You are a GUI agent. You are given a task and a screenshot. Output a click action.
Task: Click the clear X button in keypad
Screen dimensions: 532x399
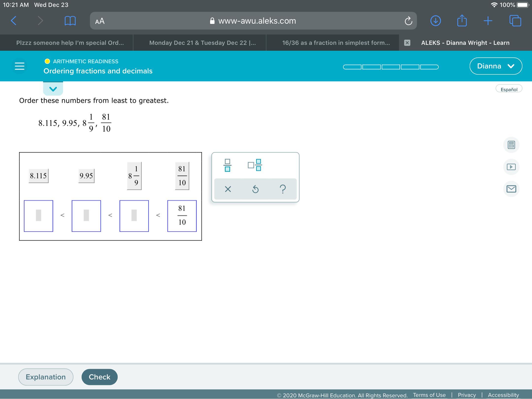pyautogui.click(x=228, y=189)
